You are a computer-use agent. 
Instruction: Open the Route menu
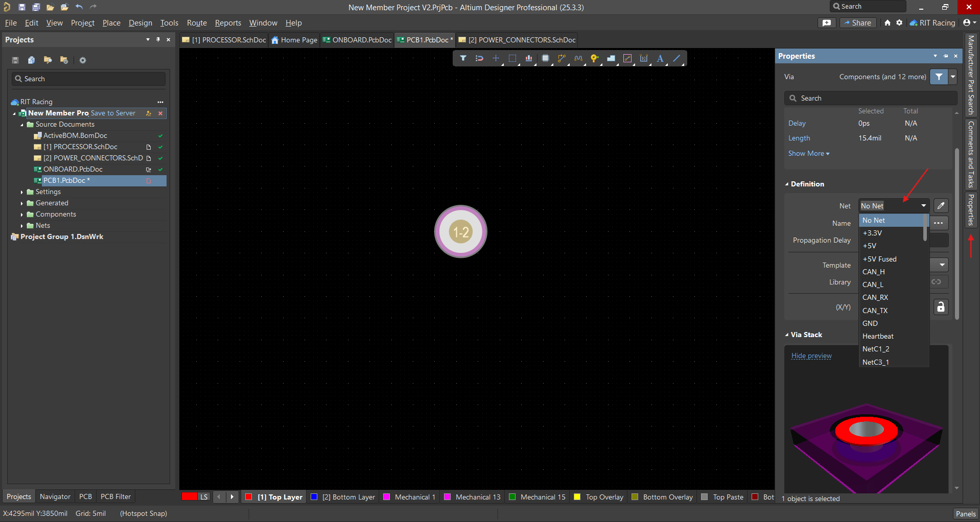[x=197, y=23]
